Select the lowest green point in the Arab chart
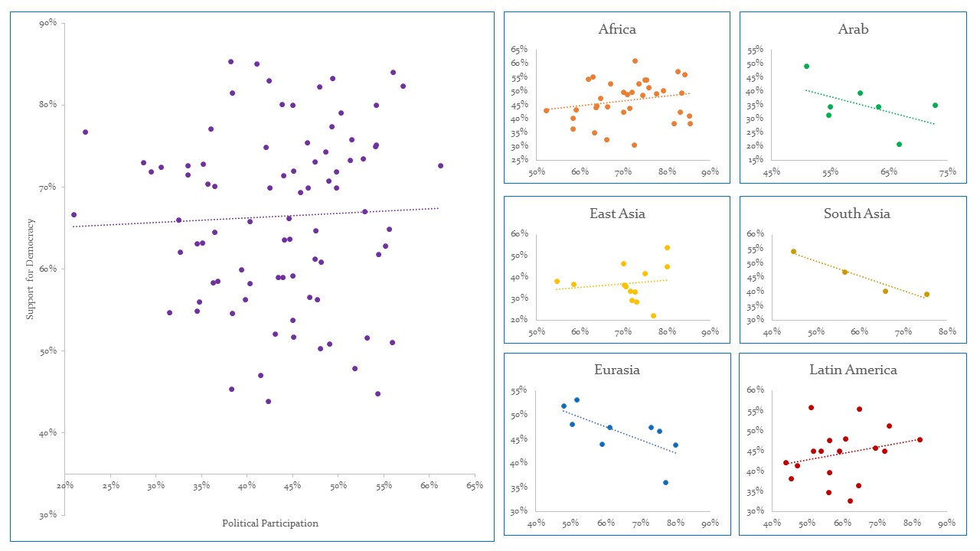The width and height of the screenshot is (980, 551). pyautogui.click(x=899, y=144)
